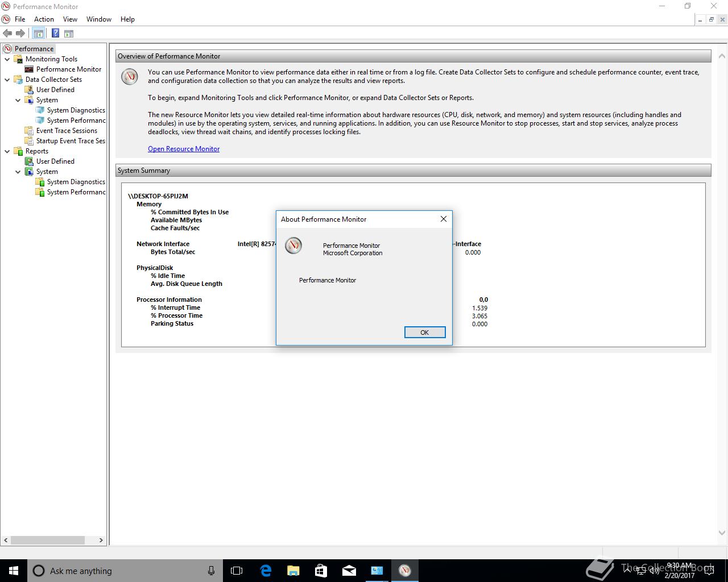Image resolution: width=728 pixels, height=582 pixels.
Task: Click the gauge icon in the About dialog
Action: (x=293, y=246)
